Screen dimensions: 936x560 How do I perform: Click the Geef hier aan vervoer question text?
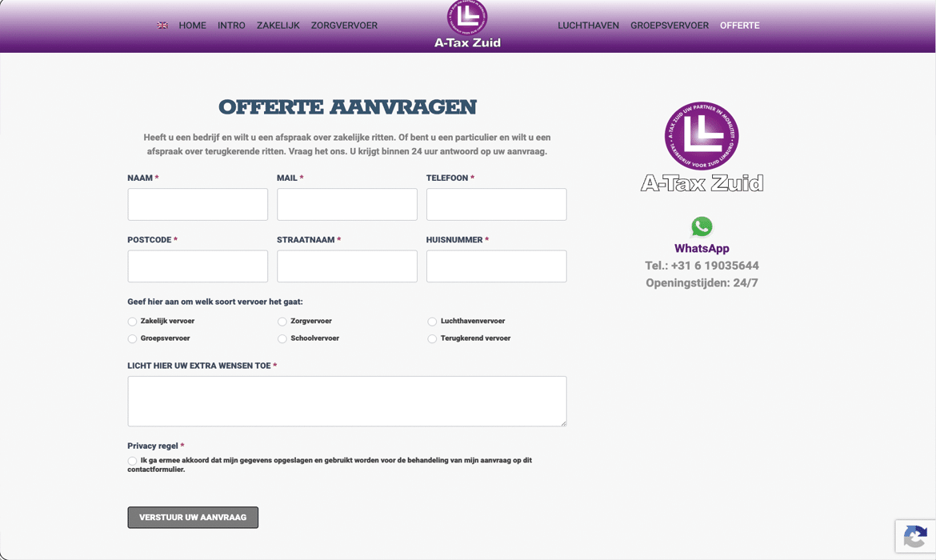coord(215,302)
